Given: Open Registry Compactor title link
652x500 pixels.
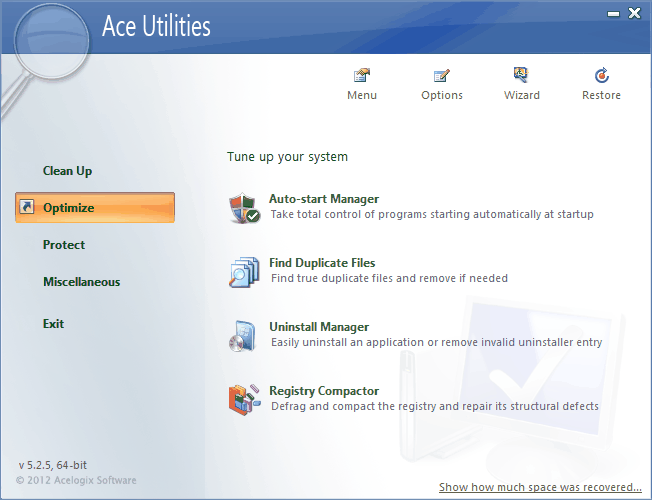Looking at the screenshot, I should (324, 391).
